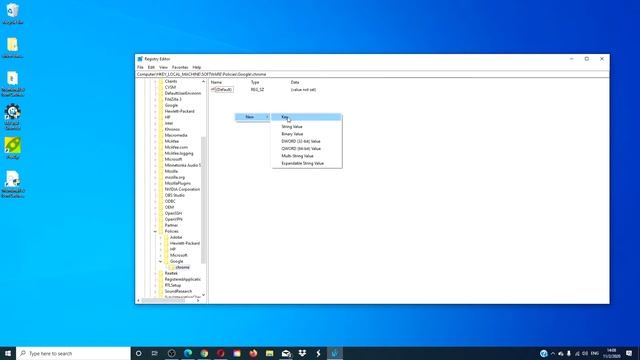Launch Firefox from the taskbar
Screen dimensions: 640x360
point(253,353)
